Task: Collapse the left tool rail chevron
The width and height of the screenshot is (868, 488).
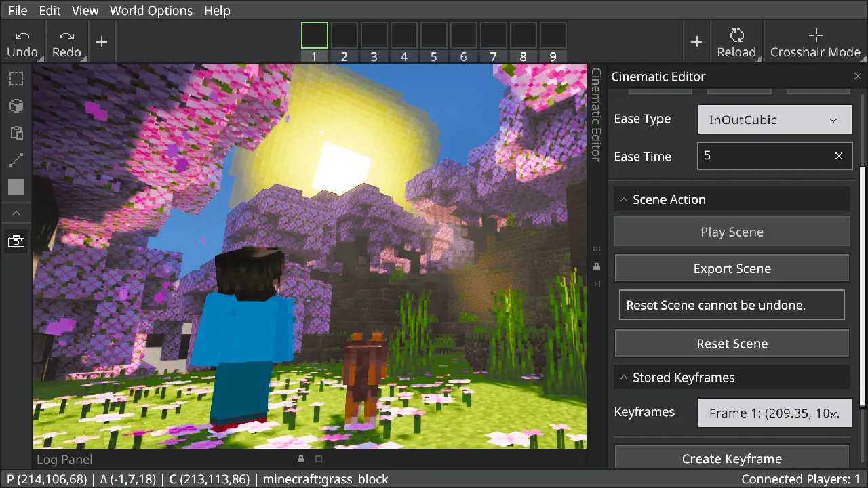Action: click(16, 213)
